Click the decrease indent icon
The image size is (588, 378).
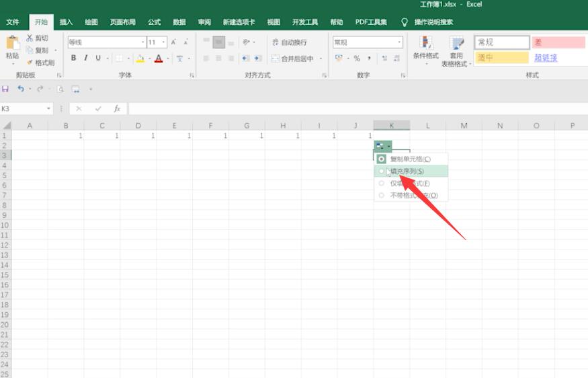click(x=246, y=59)
